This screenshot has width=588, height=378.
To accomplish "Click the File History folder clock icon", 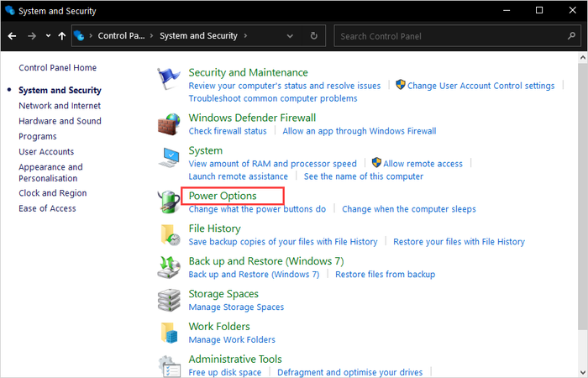I will tap(171, 235).
